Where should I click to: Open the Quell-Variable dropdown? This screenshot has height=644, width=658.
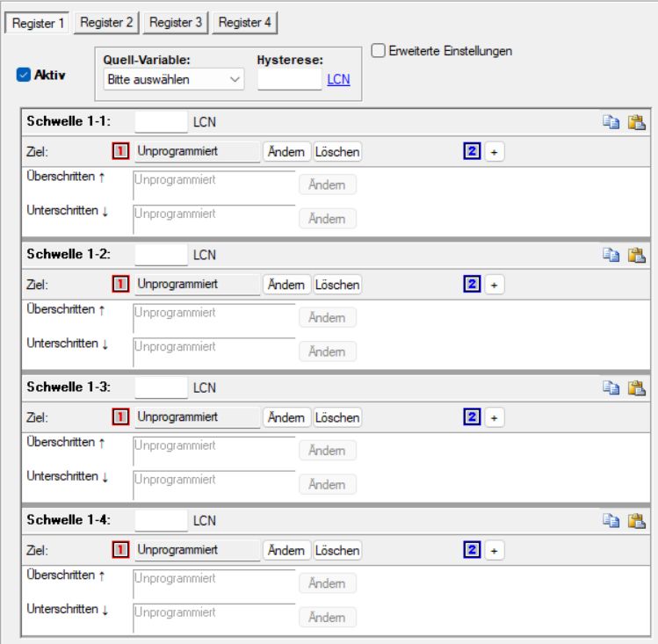coord(174,79)
